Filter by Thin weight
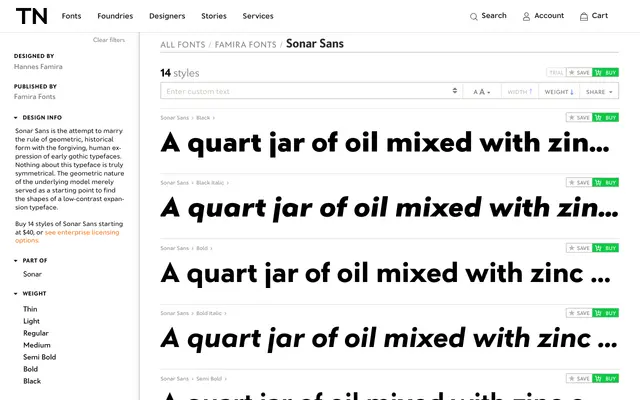 (30, 309)
